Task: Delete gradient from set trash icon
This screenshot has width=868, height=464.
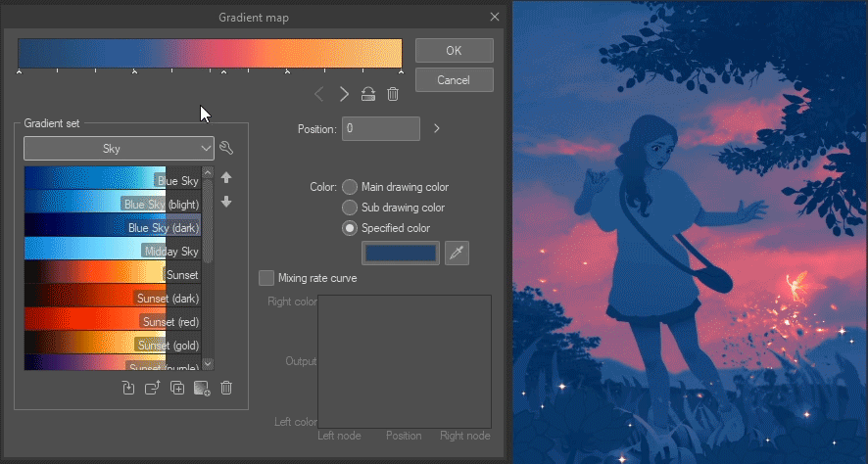Action: [226, 388]
